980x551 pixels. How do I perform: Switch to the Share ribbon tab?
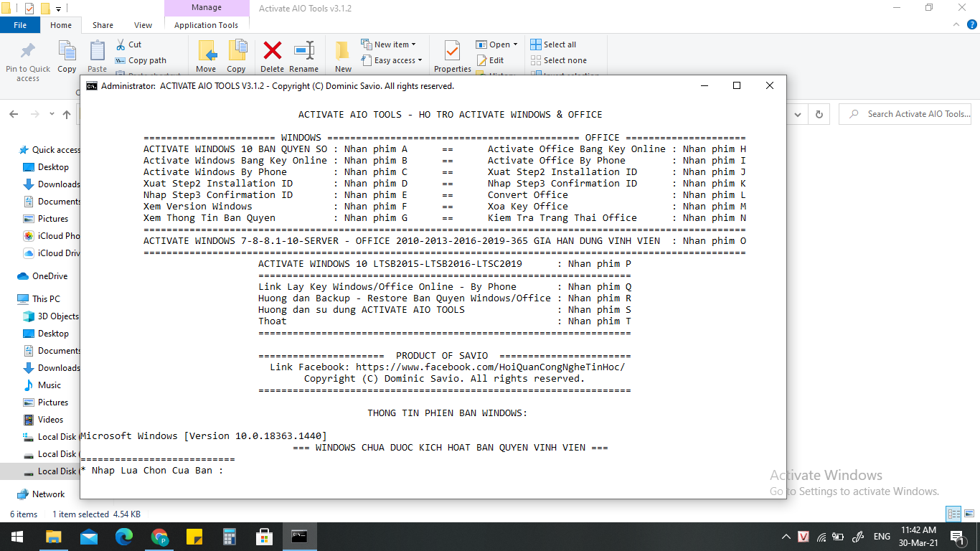[103, 25]
